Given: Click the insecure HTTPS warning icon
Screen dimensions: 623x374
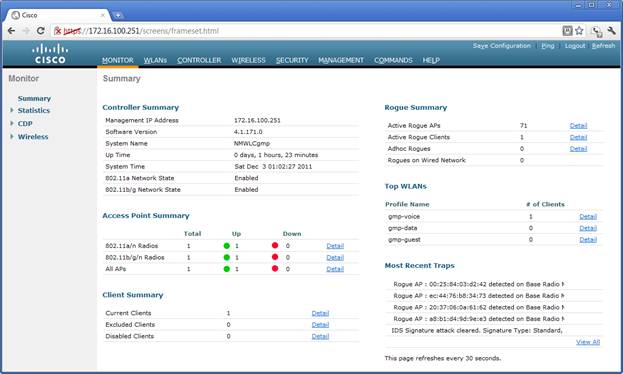Looking at the screenshot, I should [58, 31].
